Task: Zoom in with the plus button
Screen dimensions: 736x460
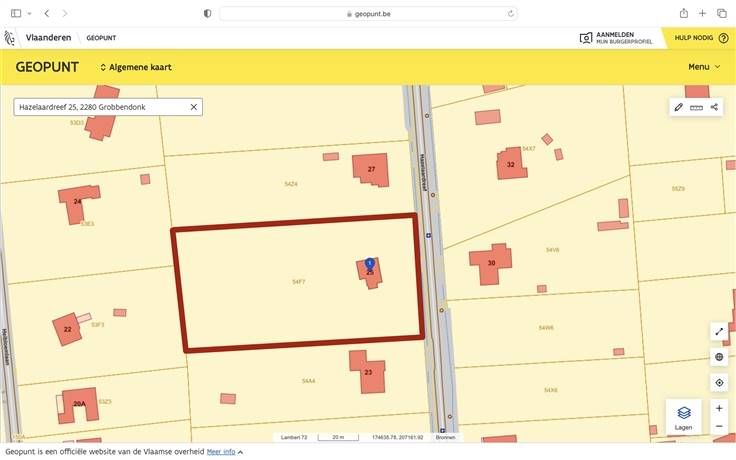Action: point(719,408)
